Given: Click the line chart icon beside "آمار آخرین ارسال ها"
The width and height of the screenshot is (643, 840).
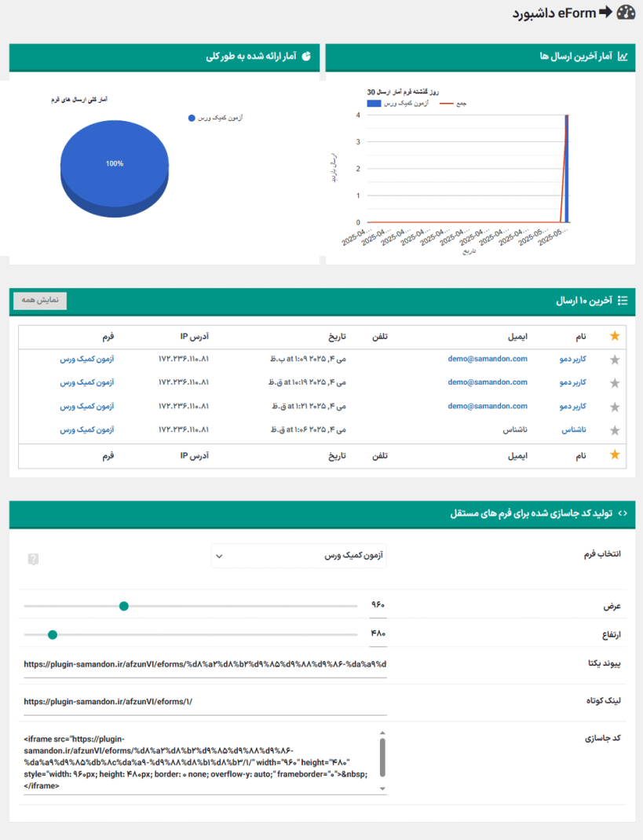Looking at the screenshot, I should (623, 57).
